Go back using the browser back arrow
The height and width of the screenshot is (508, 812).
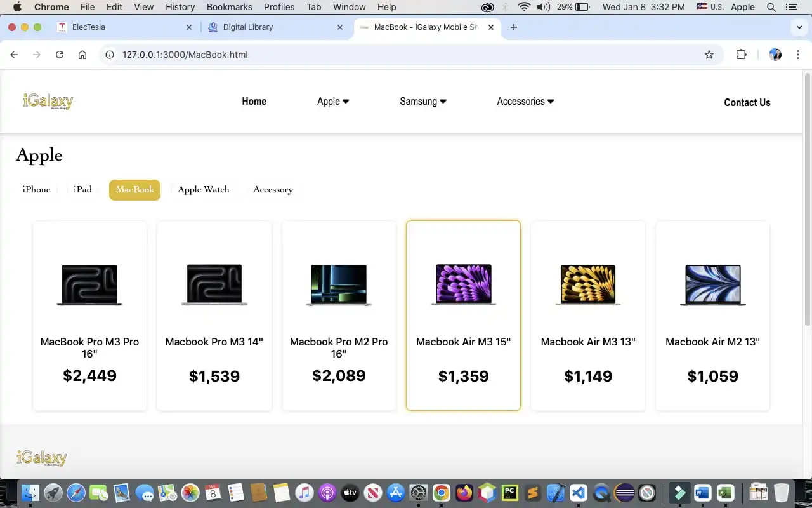pos(14,55)
